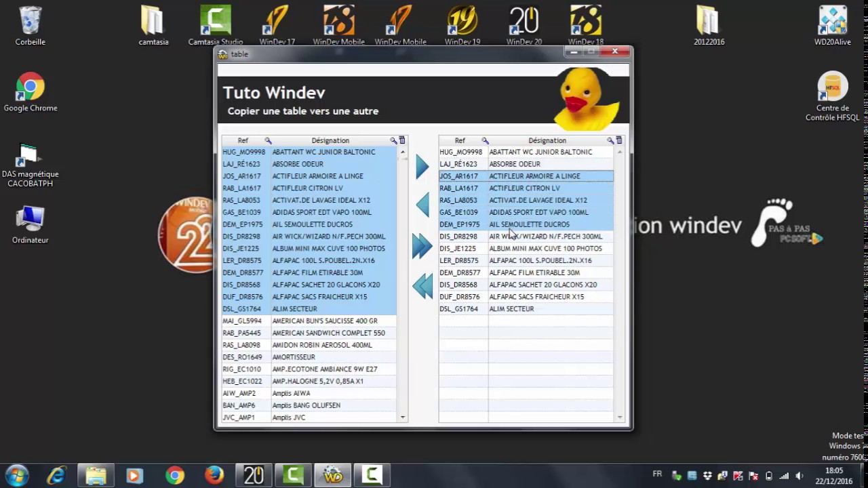Click right table scrollbar down arrow
Screen dimensions: 868x488
tap(620, 418)
